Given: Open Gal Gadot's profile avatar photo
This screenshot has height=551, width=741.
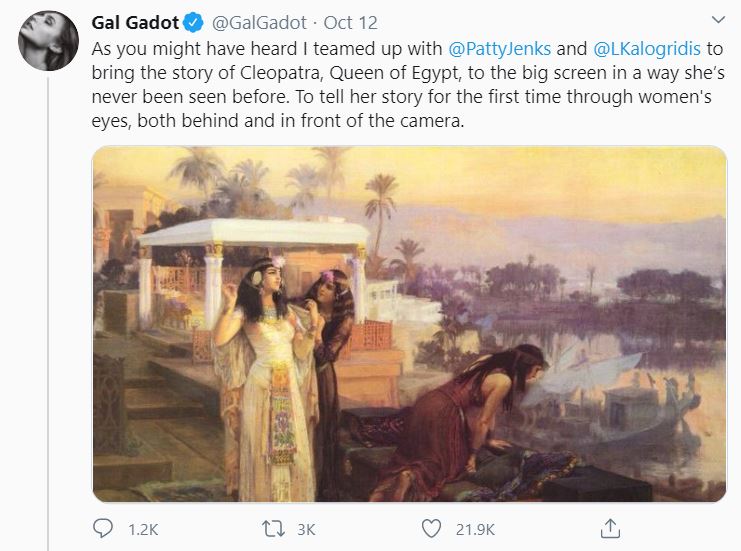Looking at the screenshot, I should click(x=47, y=42).
